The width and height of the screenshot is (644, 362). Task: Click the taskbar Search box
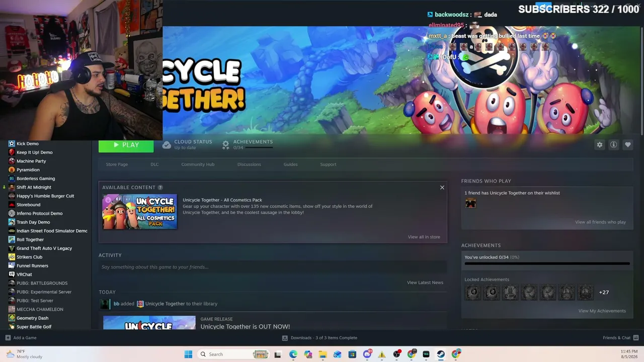coord(233,354)
